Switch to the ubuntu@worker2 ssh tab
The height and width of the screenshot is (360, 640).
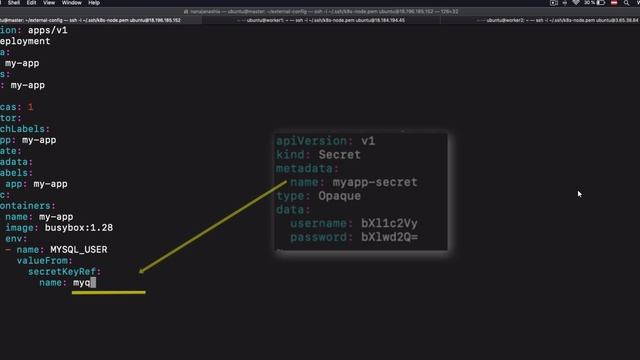coord(541,20)
